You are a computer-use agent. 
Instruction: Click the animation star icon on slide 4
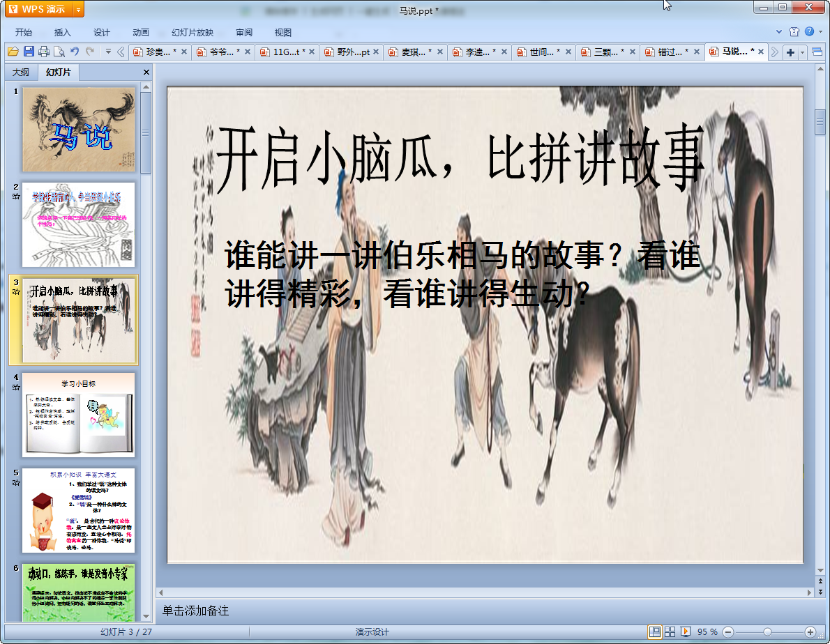[16, 388]
